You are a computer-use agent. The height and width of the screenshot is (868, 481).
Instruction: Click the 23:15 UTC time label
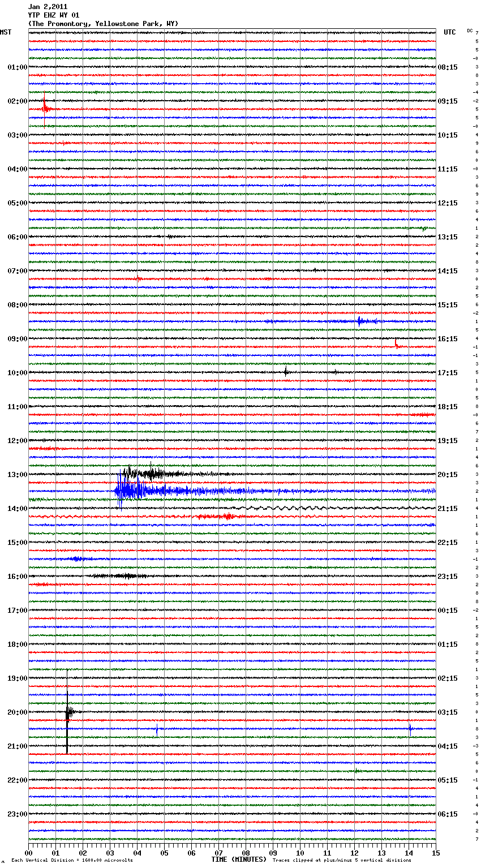point(448,577)
